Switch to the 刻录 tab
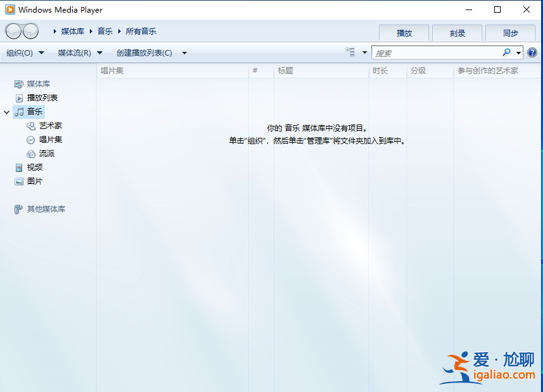The width and height of the screenshot is (543, 392). (457, 32)
